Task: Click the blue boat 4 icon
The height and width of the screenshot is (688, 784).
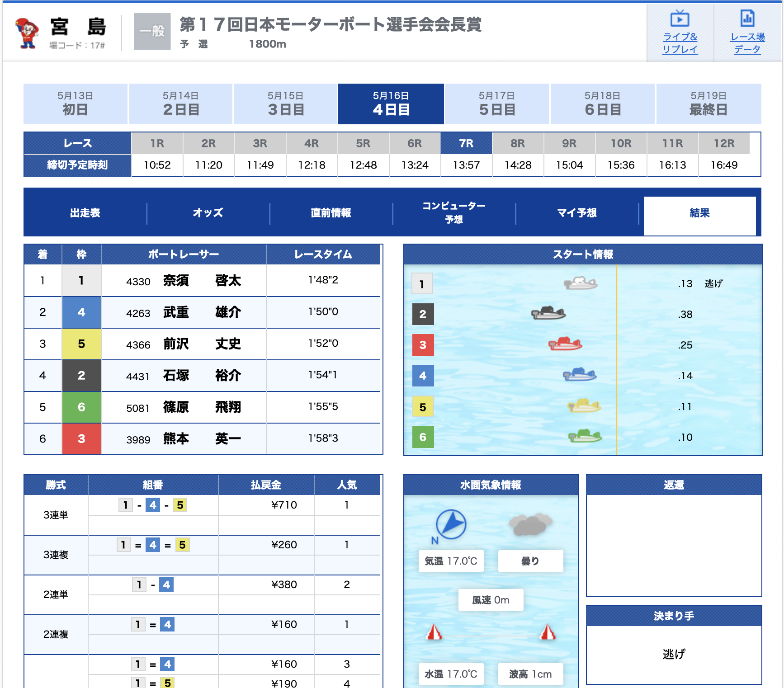Action: (x=580, y=375)
